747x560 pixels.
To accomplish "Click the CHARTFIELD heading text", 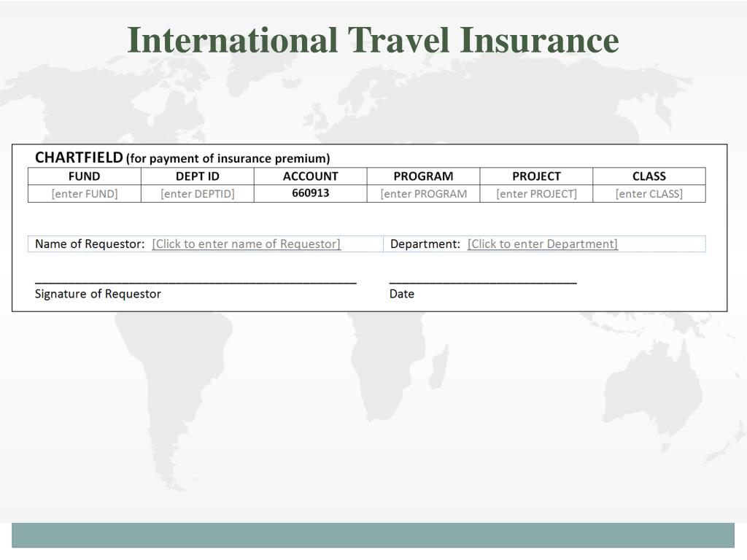I will pos(79,157).
